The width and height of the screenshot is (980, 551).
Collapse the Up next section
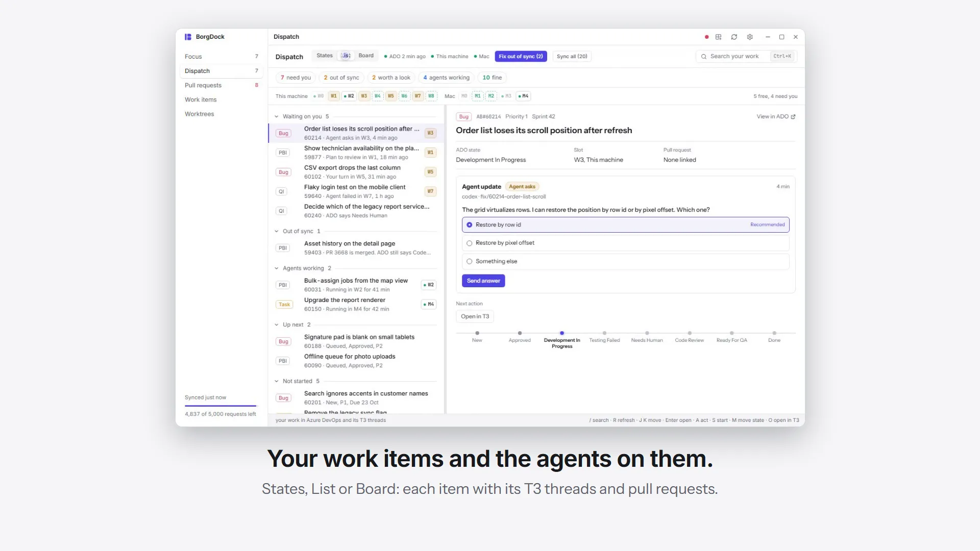click(x=277, y=325)
